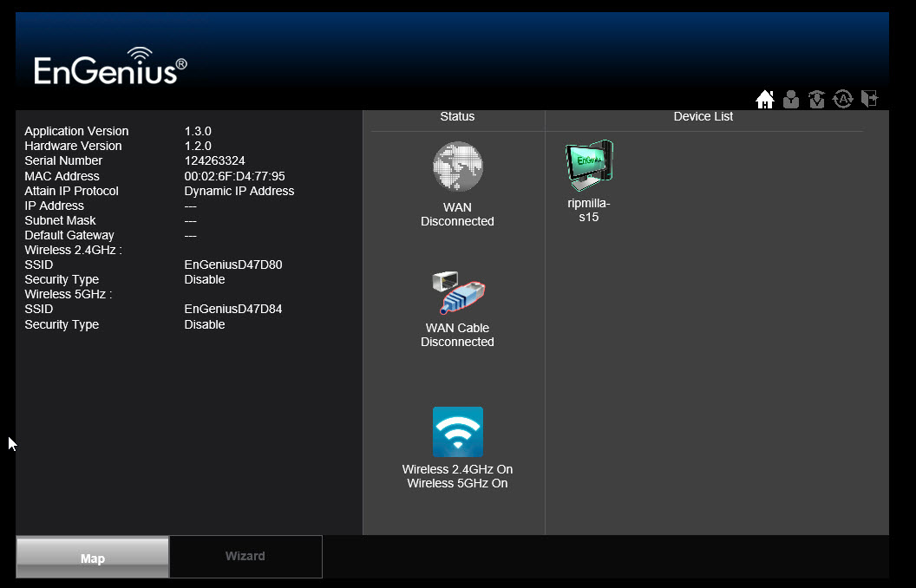Click the WAN Cable Disconnected label
This screenshot has width=916, height=588.
point(457,336)
